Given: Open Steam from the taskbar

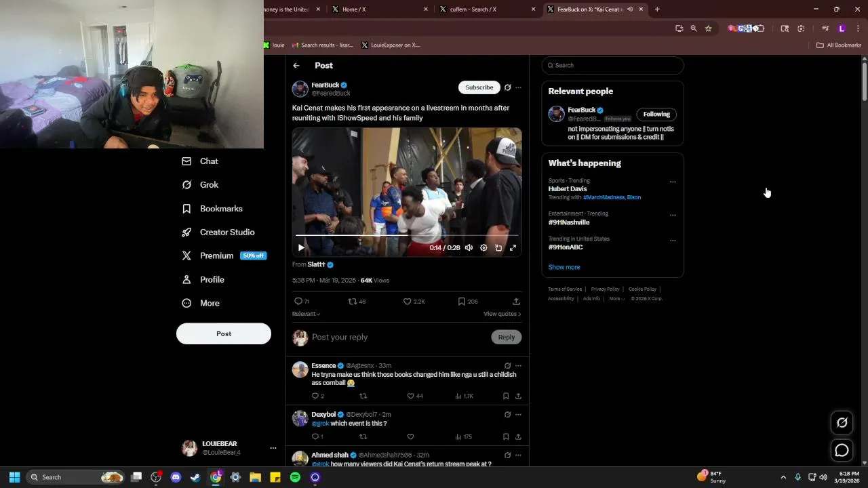Looking at the screenshot, I should click(195, 477).
